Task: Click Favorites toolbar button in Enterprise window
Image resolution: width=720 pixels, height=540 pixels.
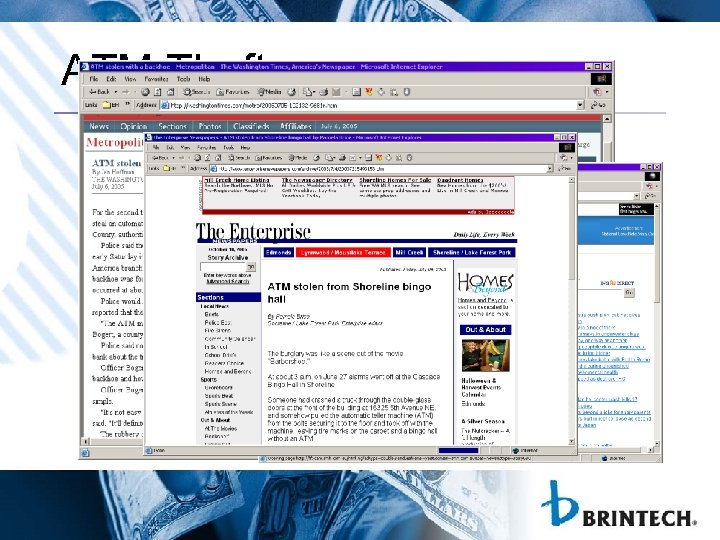Action: (x=268, y=158)
